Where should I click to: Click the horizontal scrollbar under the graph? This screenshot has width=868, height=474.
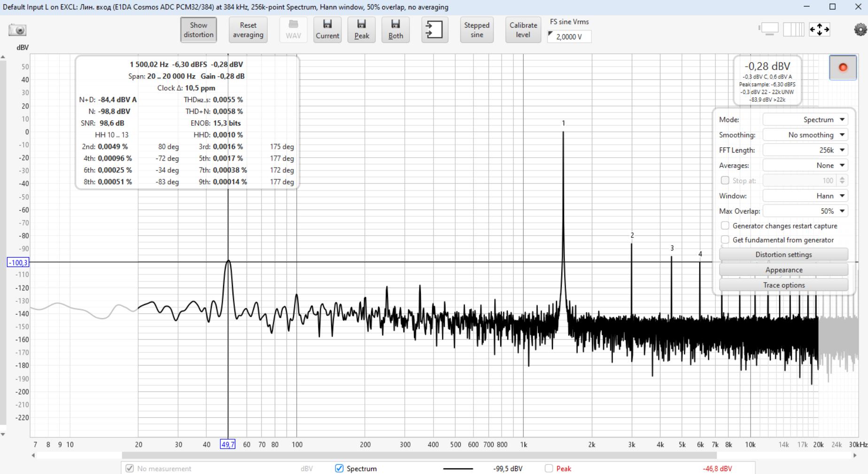pyautogui.click(x=419, y=455)
